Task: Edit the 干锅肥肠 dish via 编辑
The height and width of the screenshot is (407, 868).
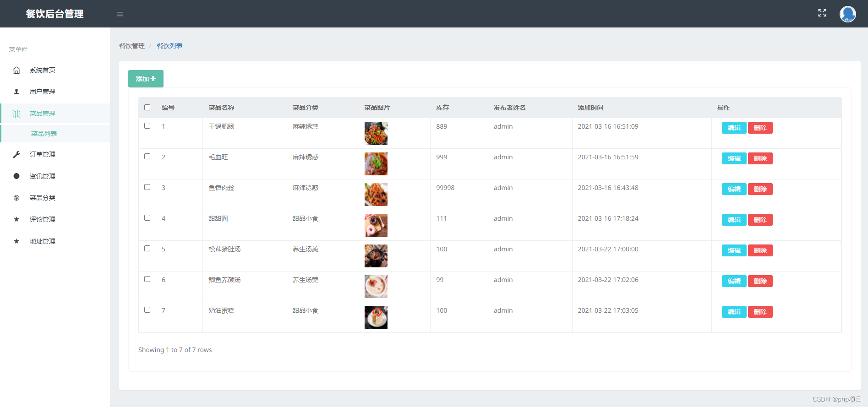Action: coord(734,128)
